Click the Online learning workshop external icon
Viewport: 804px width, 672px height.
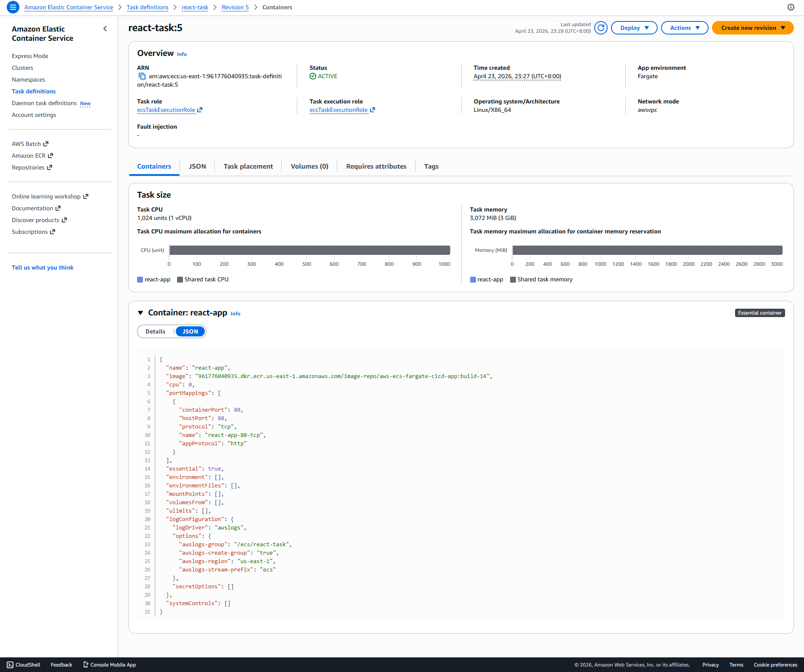86,196
